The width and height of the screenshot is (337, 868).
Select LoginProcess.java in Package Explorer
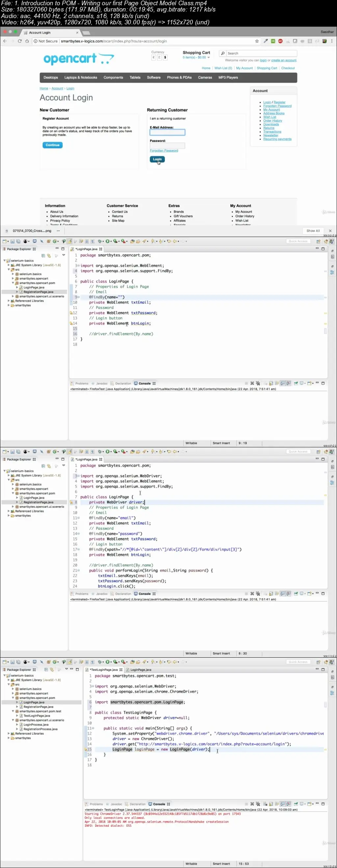point(36,724)
